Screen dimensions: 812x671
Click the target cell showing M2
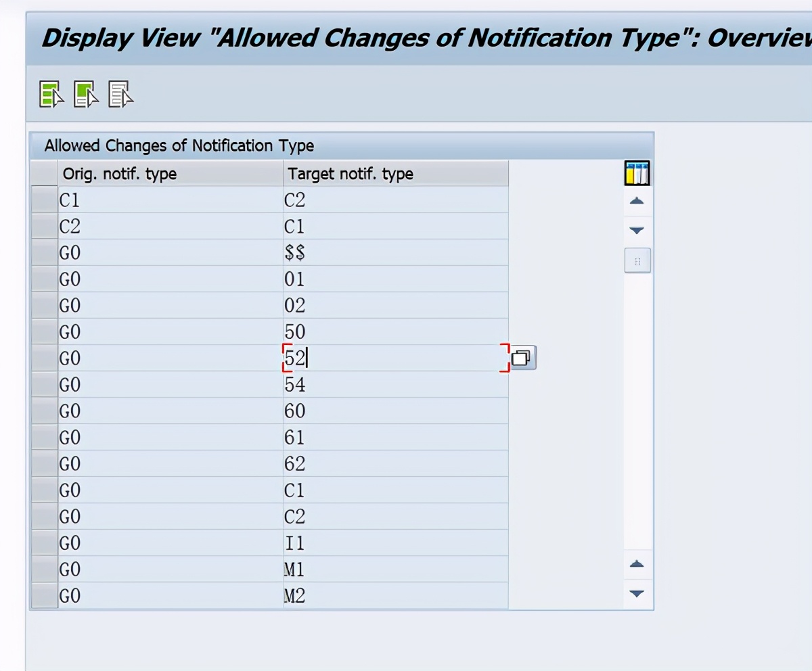click(x=396, y=596)
